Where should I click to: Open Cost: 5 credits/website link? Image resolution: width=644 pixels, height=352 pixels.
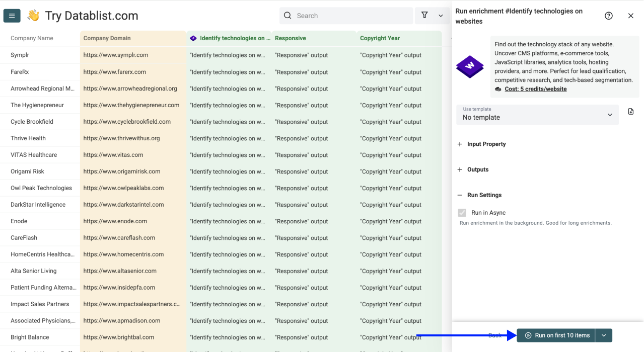pos(535,89)
